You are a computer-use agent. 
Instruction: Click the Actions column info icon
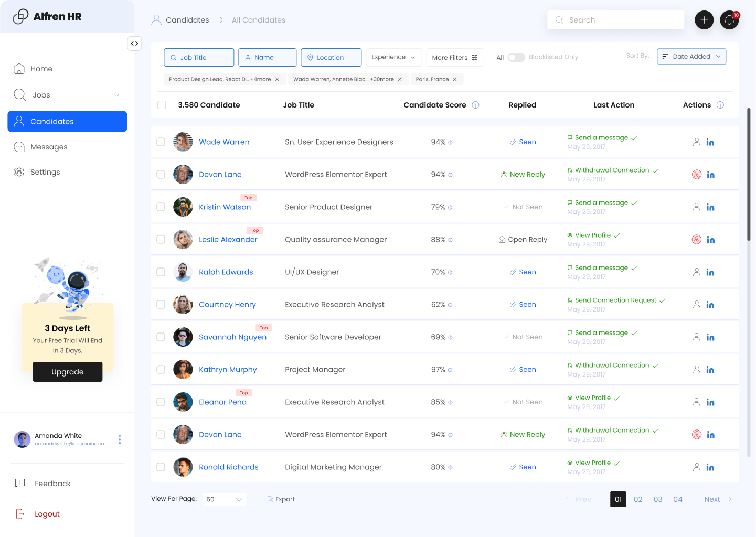(x=720, y=105)
